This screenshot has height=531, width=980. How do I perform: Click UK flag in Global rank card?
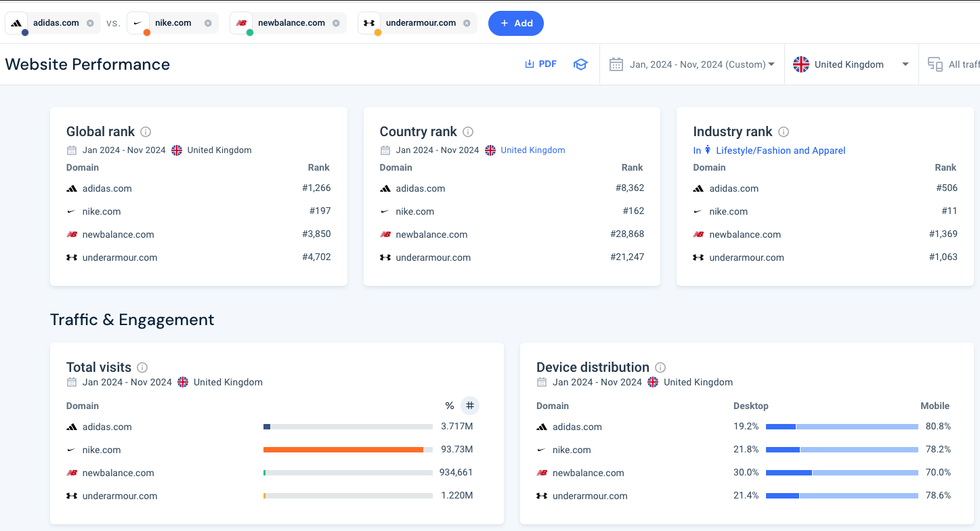coord(177,150)
